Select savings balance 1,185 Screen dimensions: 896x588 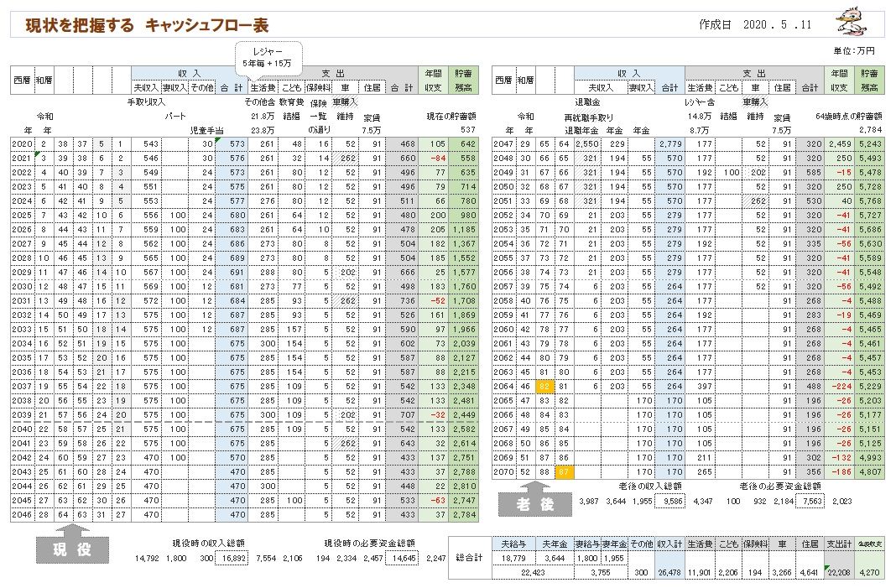(x=463, y=230)
